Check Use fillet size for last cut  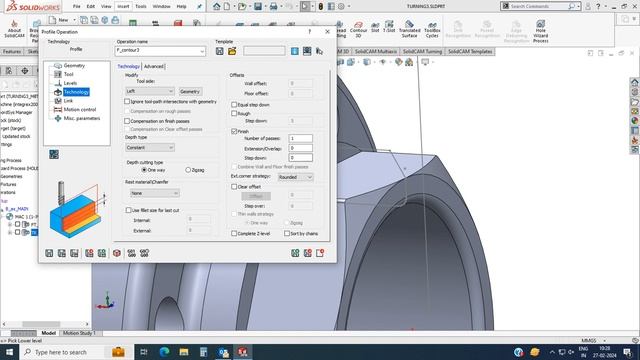pos(128,210)
